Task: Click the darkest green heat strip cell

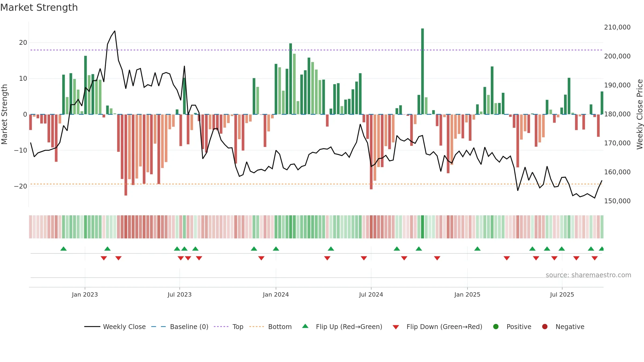Action: (422, 227)
